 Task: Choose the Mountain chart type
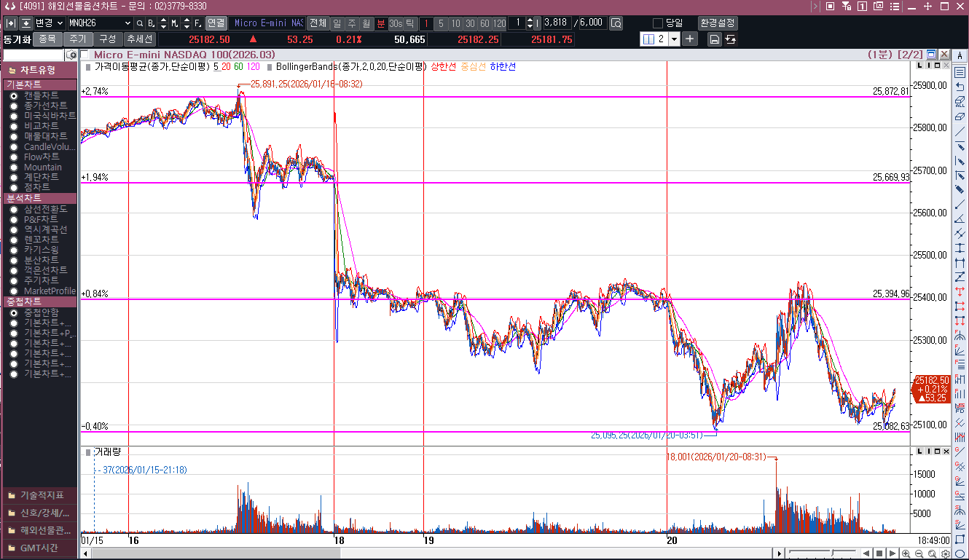[14, 167]
